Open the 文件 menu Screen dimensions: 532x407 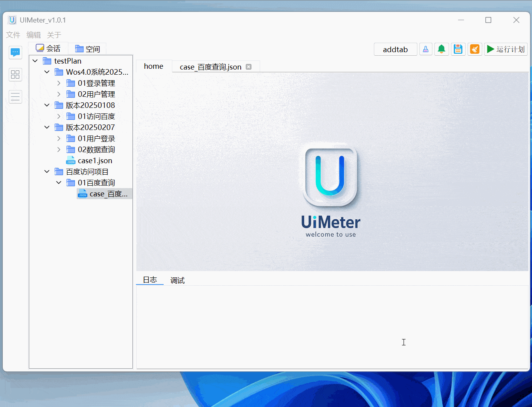(x=13, y=35)
